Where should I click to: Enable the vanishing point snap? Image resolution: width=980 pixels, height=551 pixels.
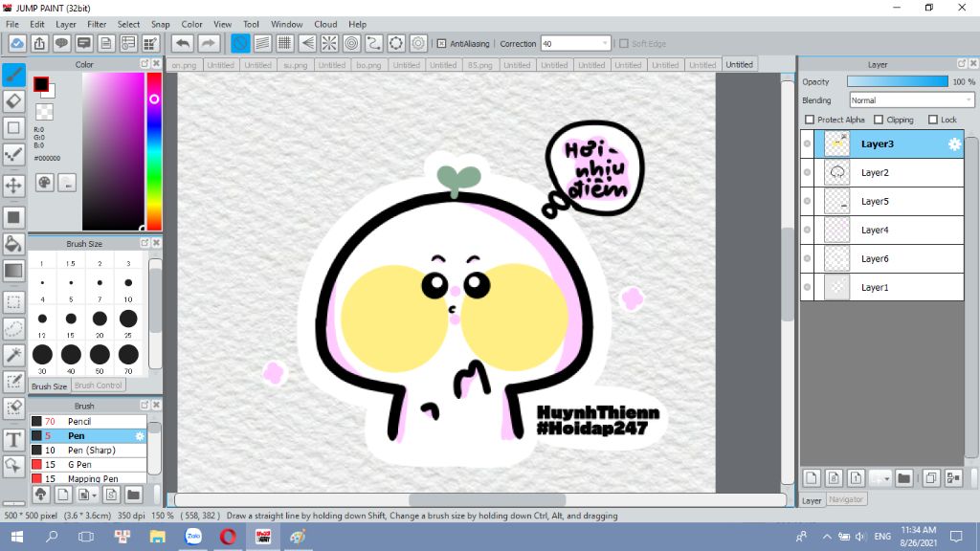[x=307, y=43]
